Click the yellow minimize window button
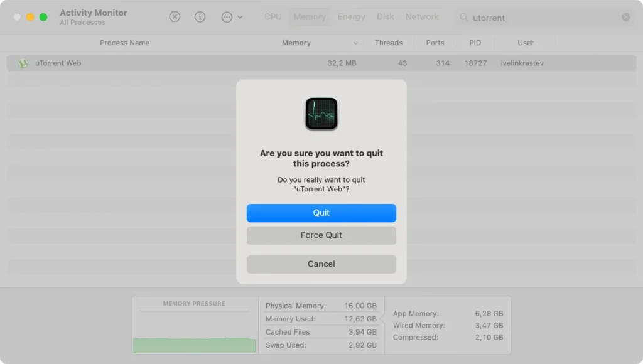643x364 pixels. point(30,17)
